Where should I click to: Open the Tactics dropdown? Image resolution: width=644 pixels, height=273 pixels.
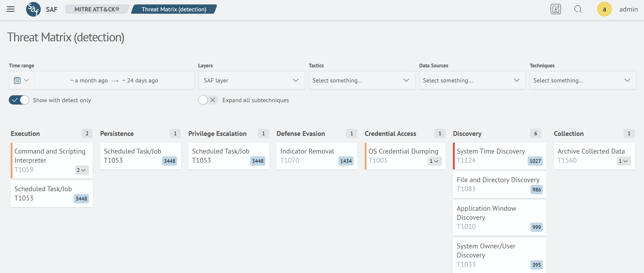362,80
